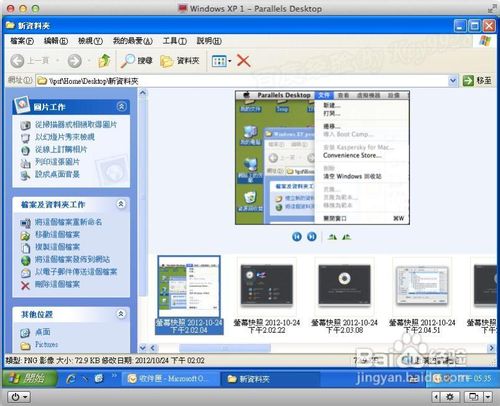The height and width of the screenshot is (406, 500).
Task: Go back with the 上一頁 button
Action: (30, 61)
